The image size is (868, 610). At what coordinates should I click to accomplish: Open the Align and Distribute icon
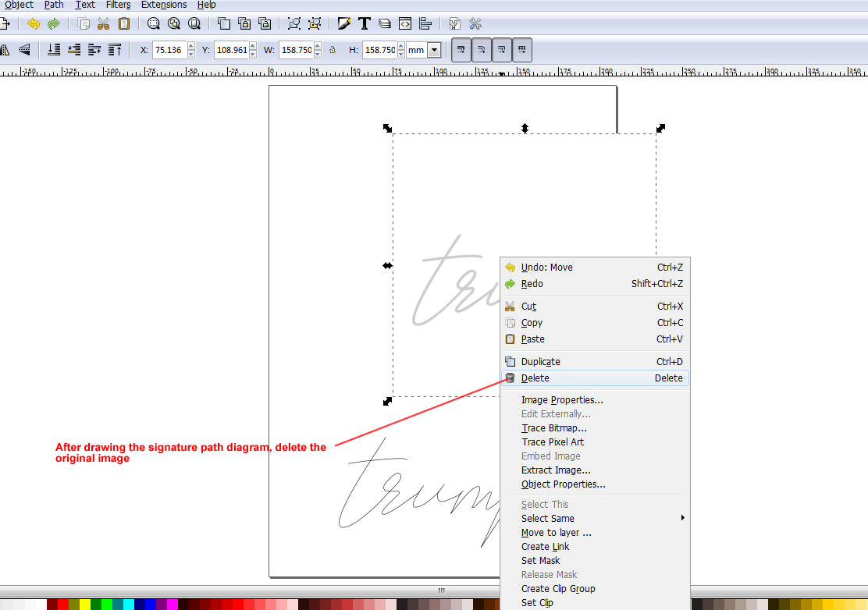pyautogui.click(x=425, y=24)
